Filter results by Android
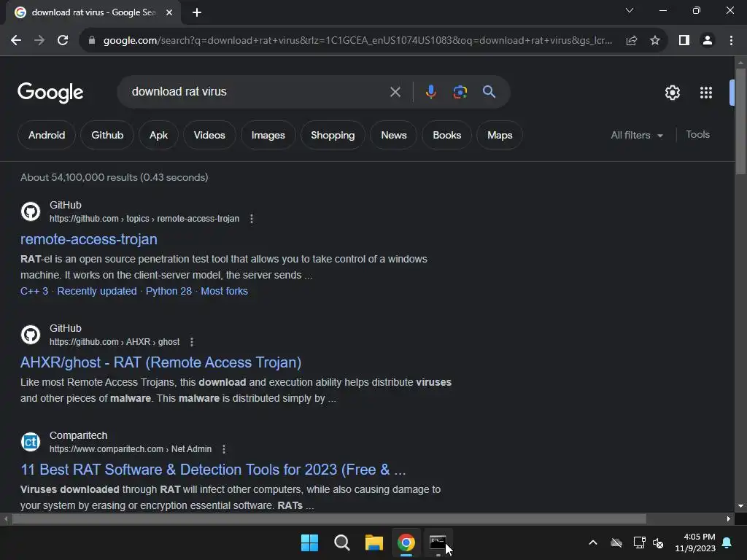This screenshot has height=560, width=747. click(x=47, y=135)
